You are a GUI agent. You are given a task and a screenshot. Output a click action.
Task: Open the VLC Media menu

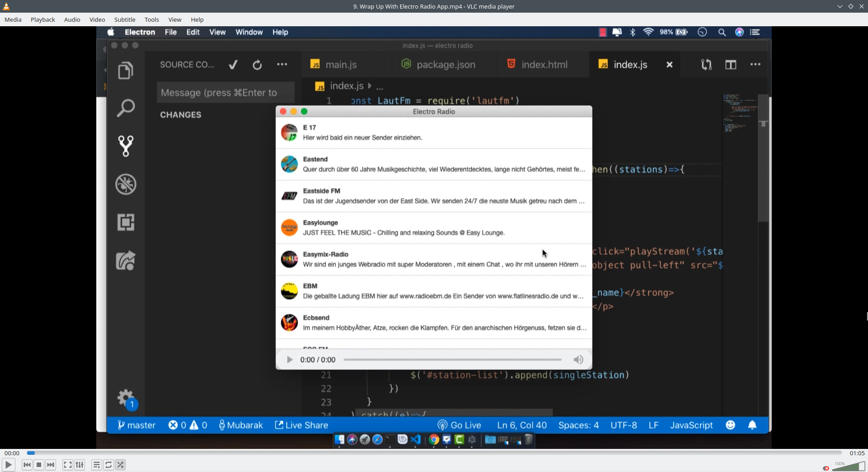(x=13, y=19)
